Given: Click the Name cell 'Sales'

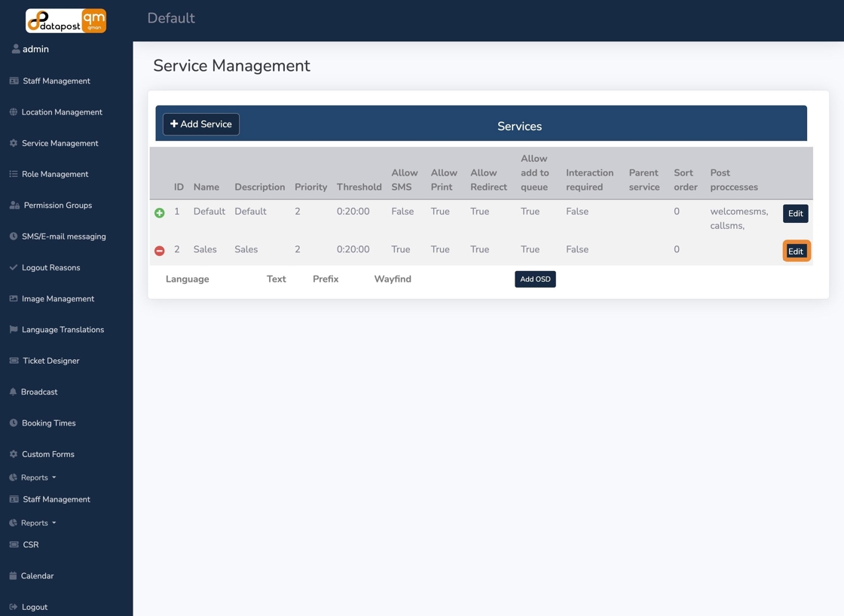Looking at the screenshot, I should point(205,249).
